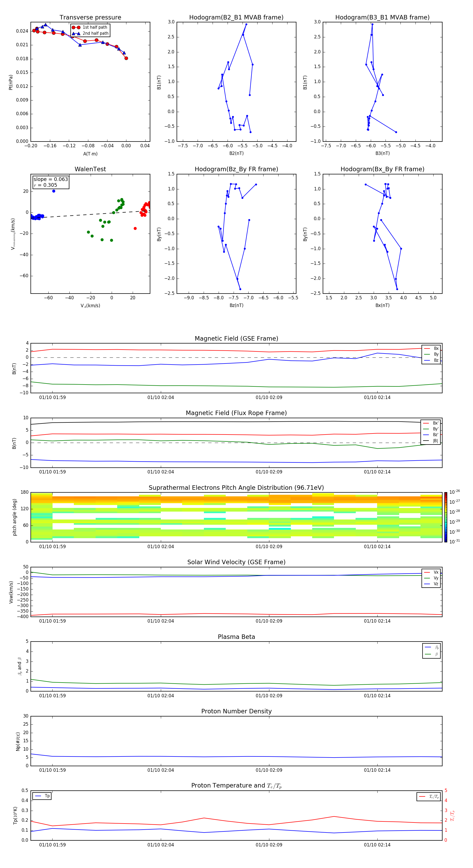Click "01/10 02:14" tick under proton temperature plot
Screen dimensions: 473x868
coord(377,845)
